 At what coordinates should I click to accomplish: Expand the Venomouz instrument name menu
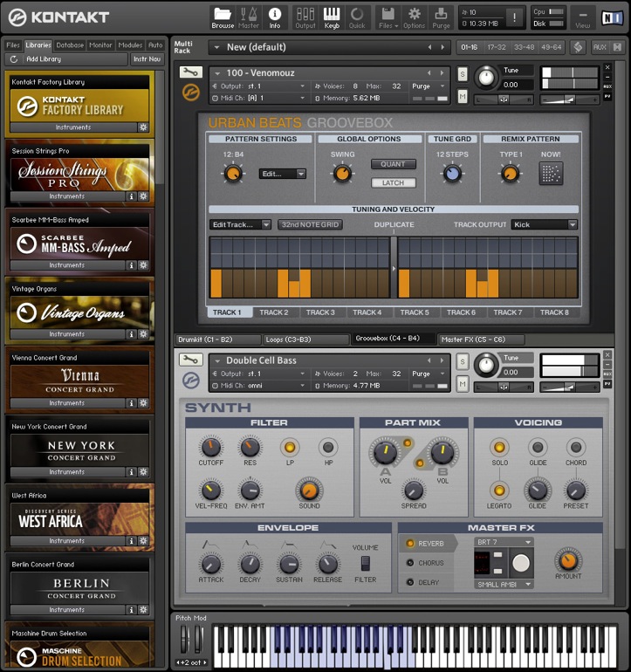coord(217,72)
